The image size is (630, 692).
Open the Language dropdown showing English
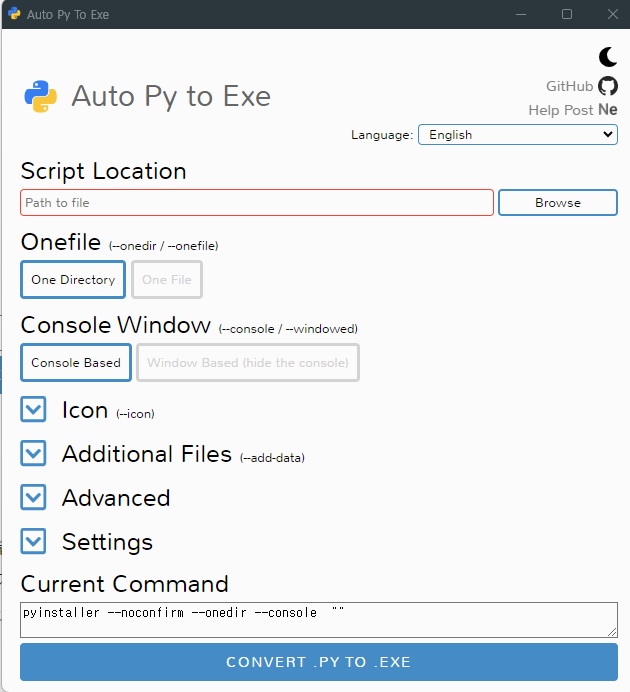(x=518, y=135)
